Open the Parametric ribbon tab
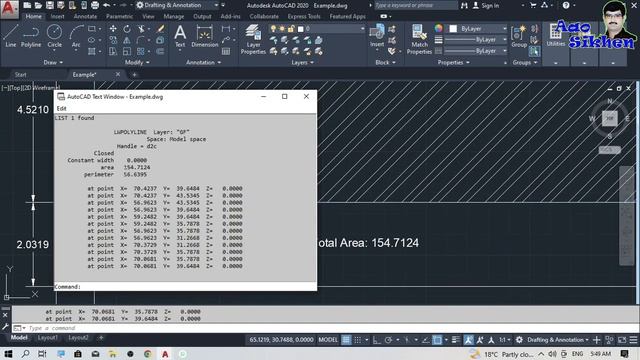The image size is (640, 360). 119,16
